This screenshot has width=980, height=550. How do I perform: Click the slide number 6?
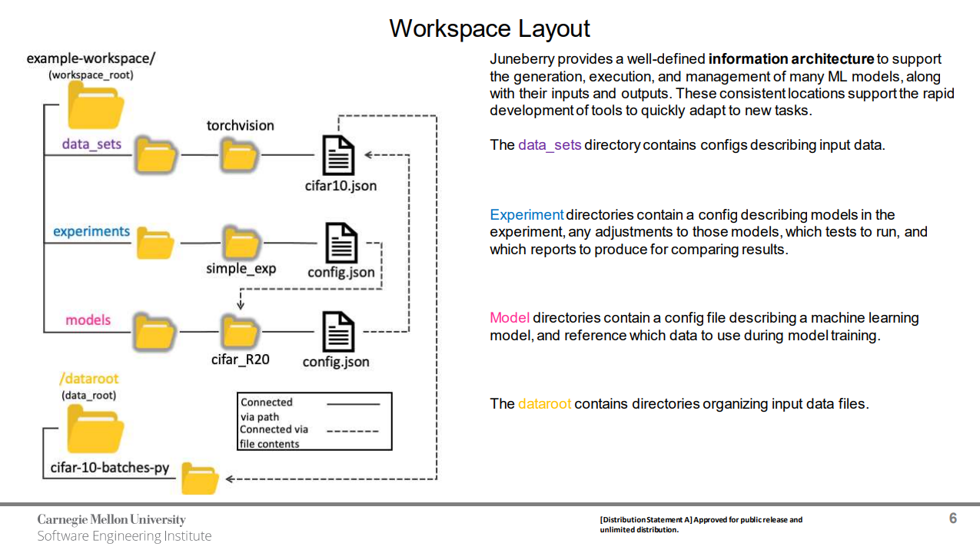pos(953,519)
